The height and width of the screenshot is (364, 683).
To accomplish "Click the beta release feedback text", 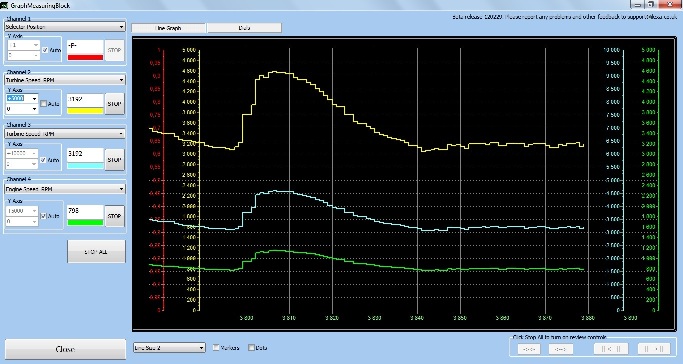I will coord(565,17).
